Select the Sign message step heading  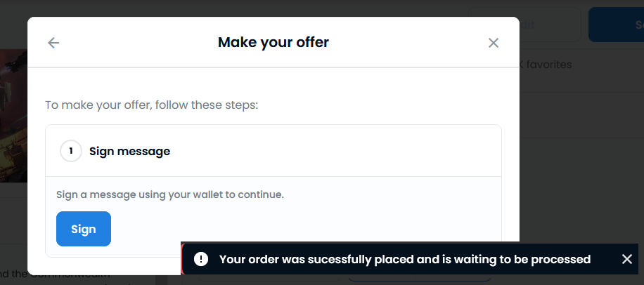(129, 151)
